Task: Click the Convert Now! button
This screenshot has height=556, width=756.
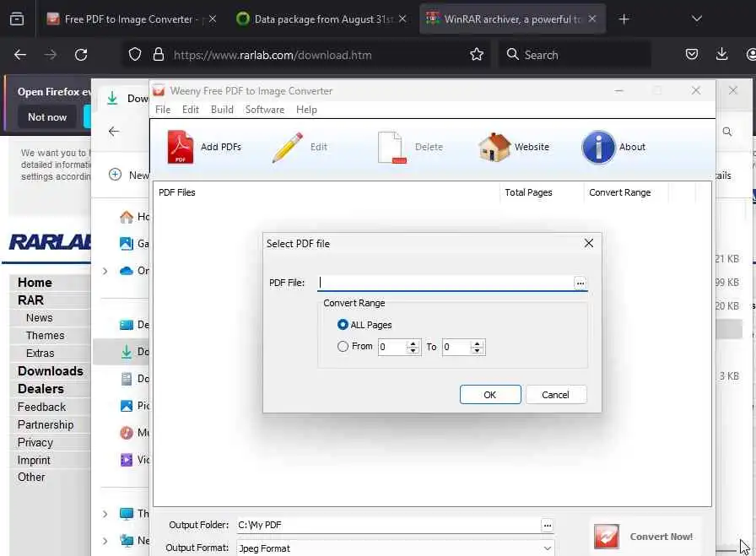Action: (644, 537)
